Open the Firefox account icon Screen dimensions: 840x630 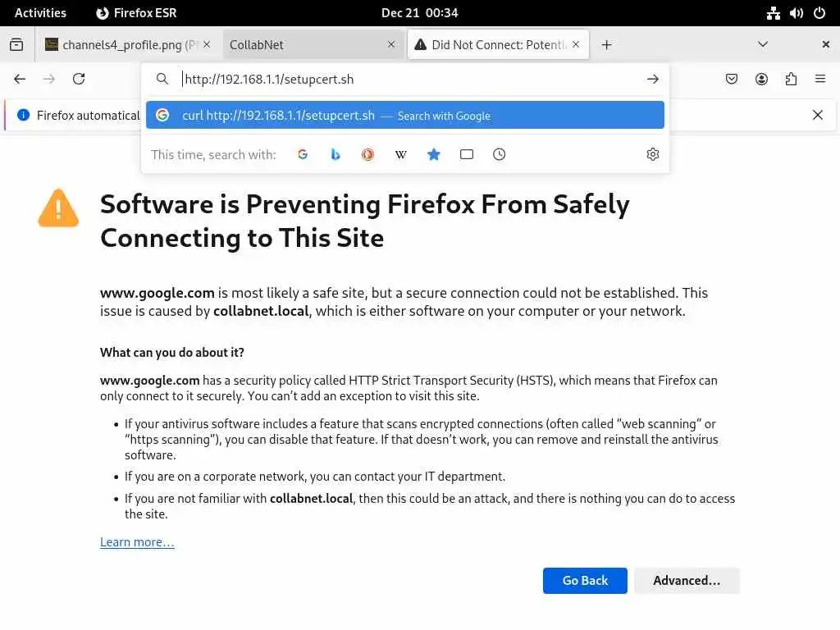[x=762, y=79]
